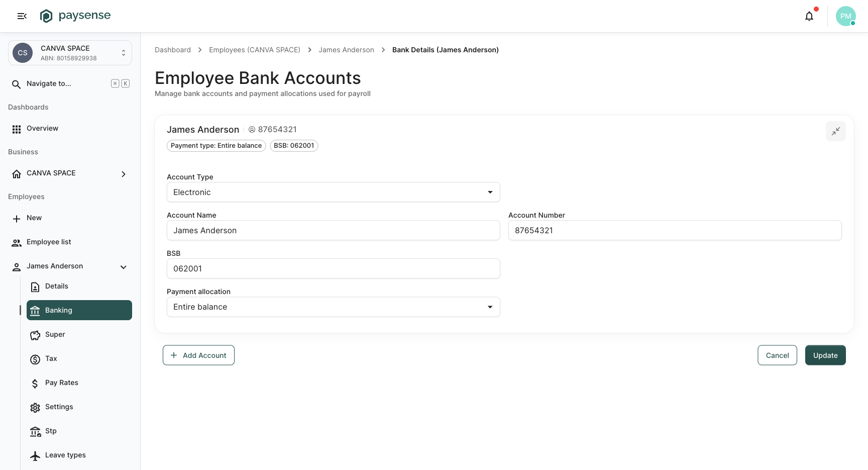
Task: Open the Payment allocation dropdown
Action: coord(334,307)
